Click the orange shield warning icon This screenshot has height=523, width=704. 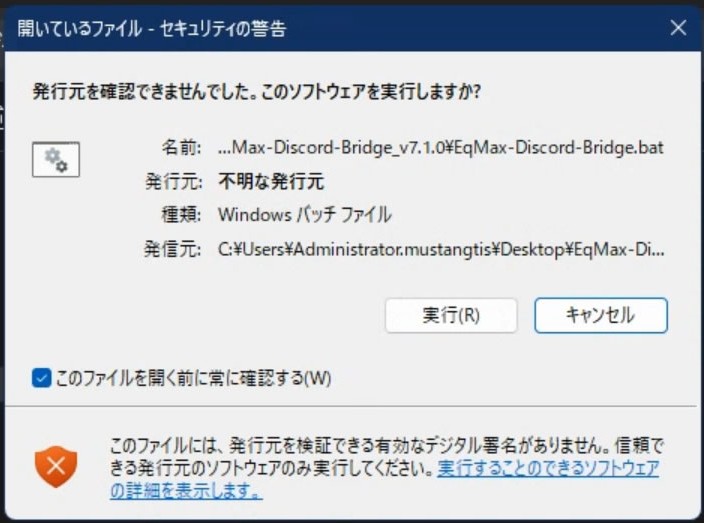[56, 466]
